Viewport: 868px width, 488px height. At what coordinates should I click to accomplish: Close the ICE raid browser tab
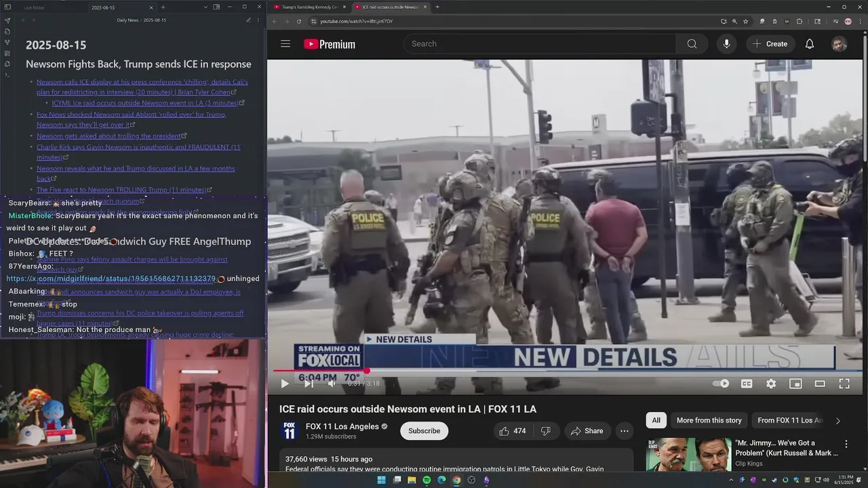pyautogui.click(x=425, y=7)
